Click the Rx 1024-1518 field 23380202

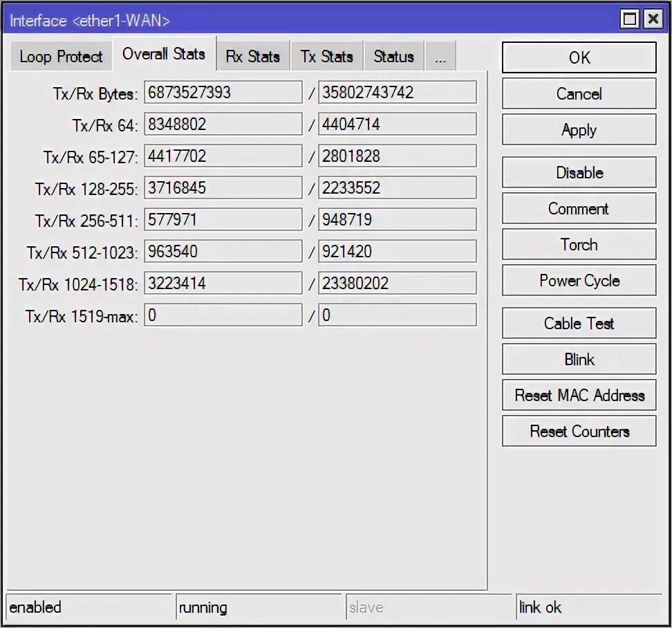coord(398,283)
